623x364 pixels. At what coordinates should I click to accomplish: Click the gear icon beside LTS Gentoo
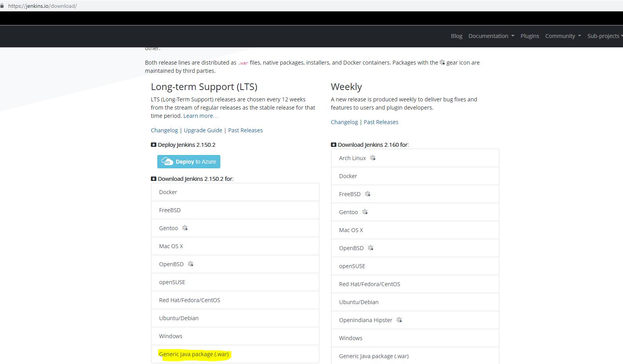point(185,228)
